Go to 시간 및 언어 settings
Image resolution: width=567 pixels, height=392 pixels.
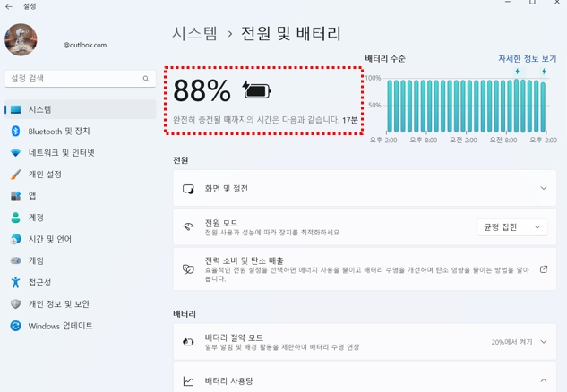tap(49, 239)
